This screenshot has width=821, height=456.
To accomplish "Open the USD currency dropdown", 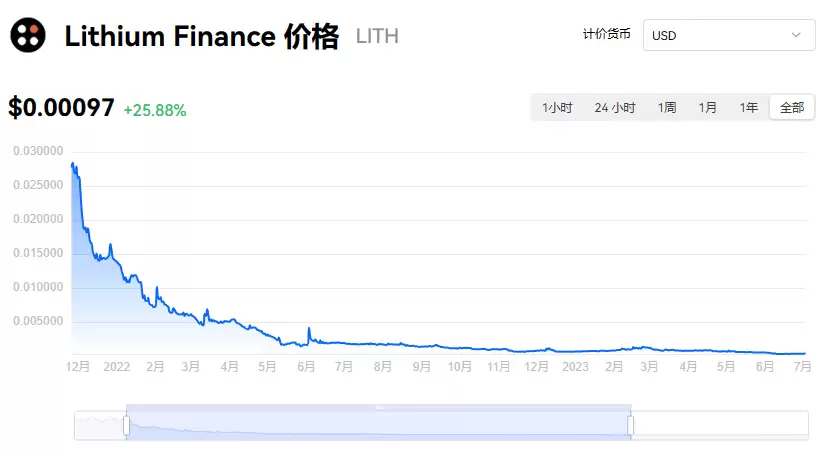I will (x=728, y=35).
